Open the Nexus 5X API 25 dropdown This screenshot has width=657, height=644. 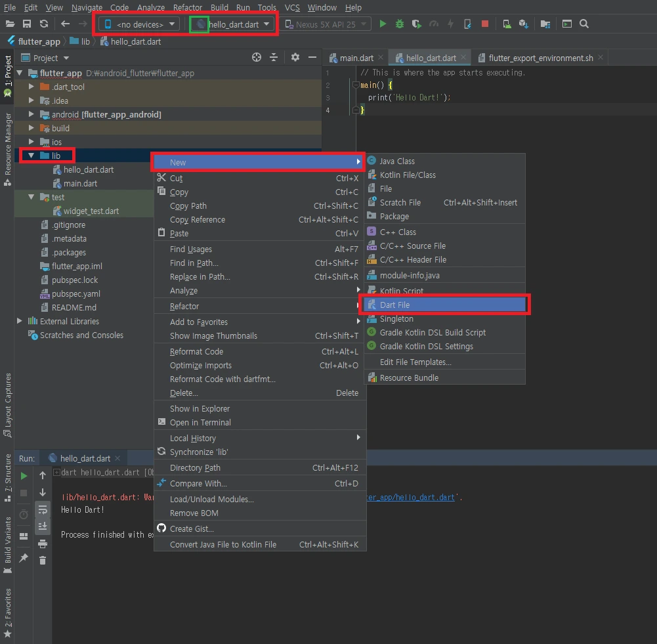tap(326, 24)
